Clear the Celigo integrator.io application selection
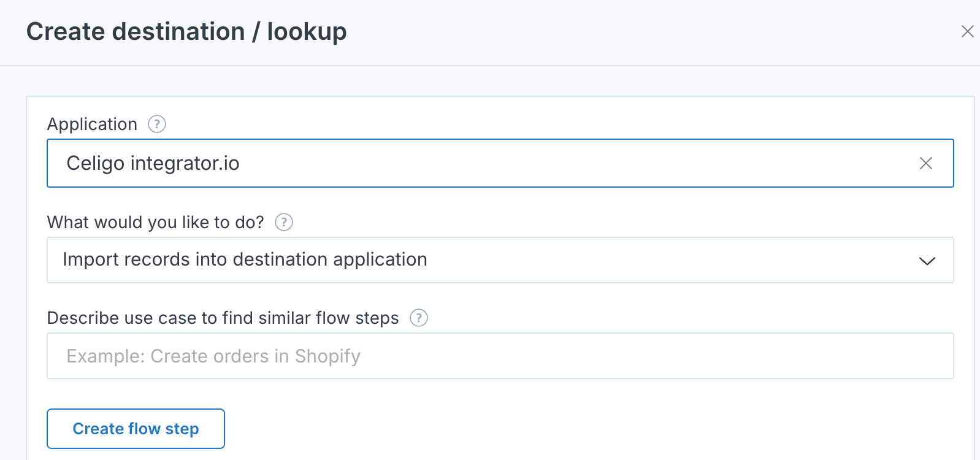The height and width of the screenshot is (460, 980). (x=926, y=163)
